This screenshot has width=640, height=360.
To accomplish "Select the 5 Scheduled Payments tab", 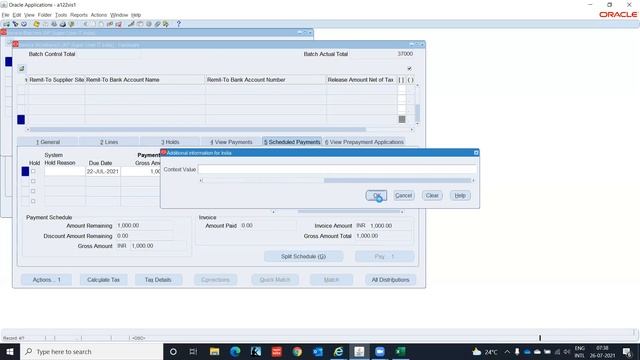I will tap(292, 142).
